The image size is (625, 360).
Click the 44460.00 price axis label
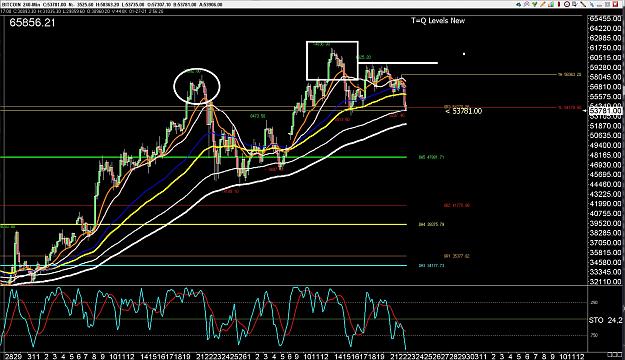(605, 185)
